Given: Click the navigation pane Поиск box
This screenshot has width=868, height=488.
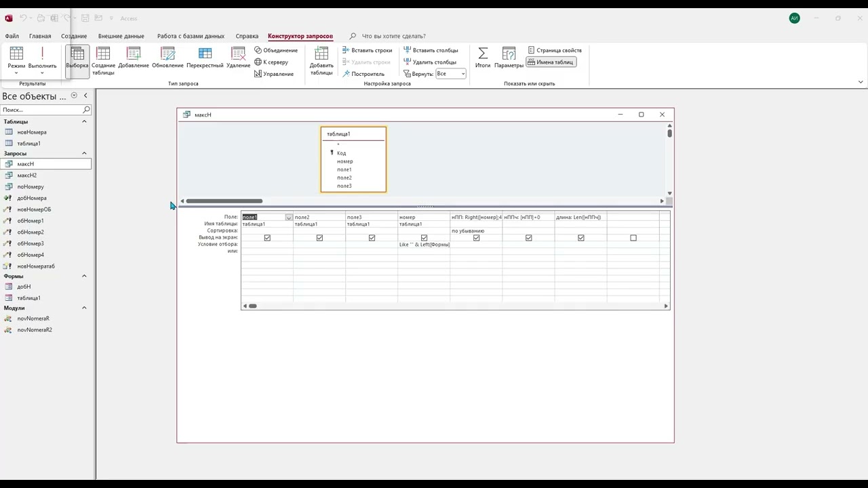Looking at the screenshot, I should 45,110.
